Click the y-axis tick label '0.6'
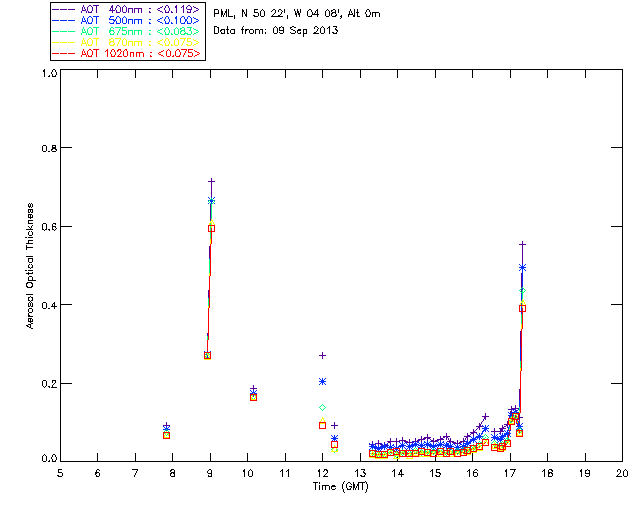 pyautogui.click(x=49, y=227)
